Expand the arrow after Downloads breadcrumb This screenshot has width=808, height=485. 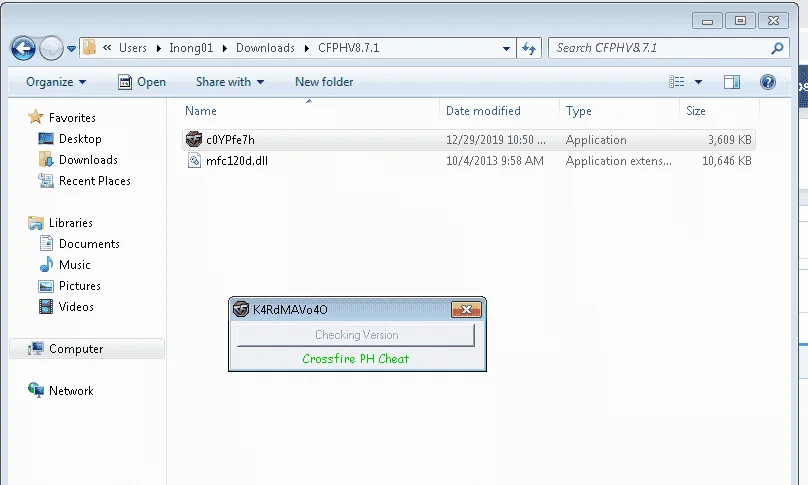307,48
